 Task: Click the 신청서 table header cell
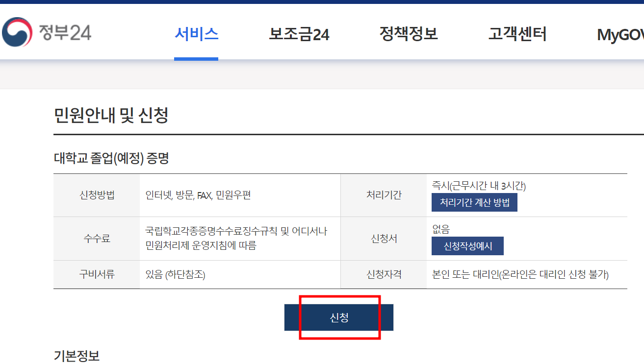[384, 239]
